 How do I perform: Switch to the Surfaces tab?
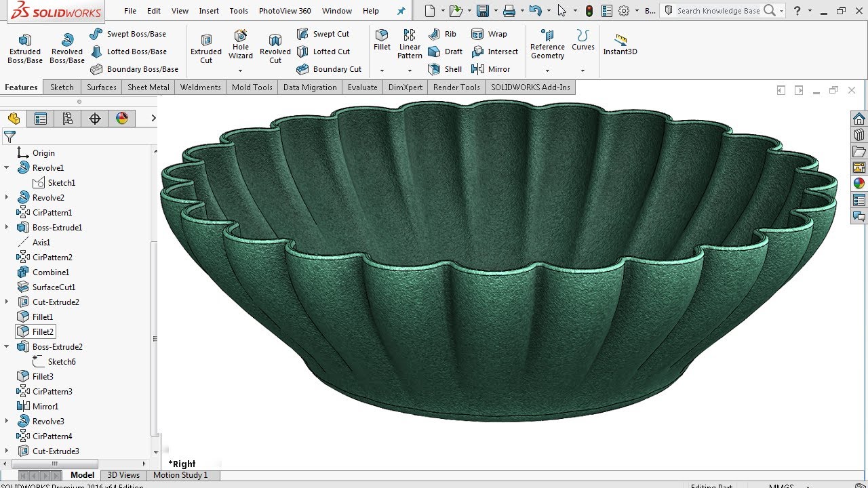(102, 87)
